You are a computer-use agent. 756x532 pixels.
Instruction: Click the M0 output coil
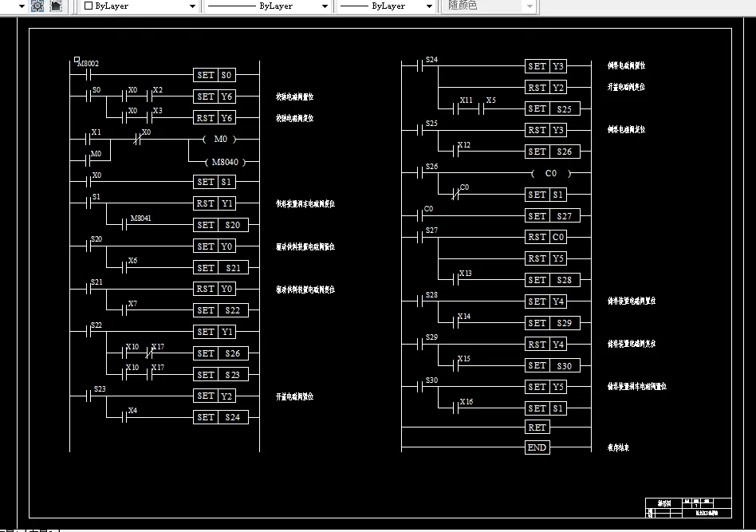click(220, 139)
